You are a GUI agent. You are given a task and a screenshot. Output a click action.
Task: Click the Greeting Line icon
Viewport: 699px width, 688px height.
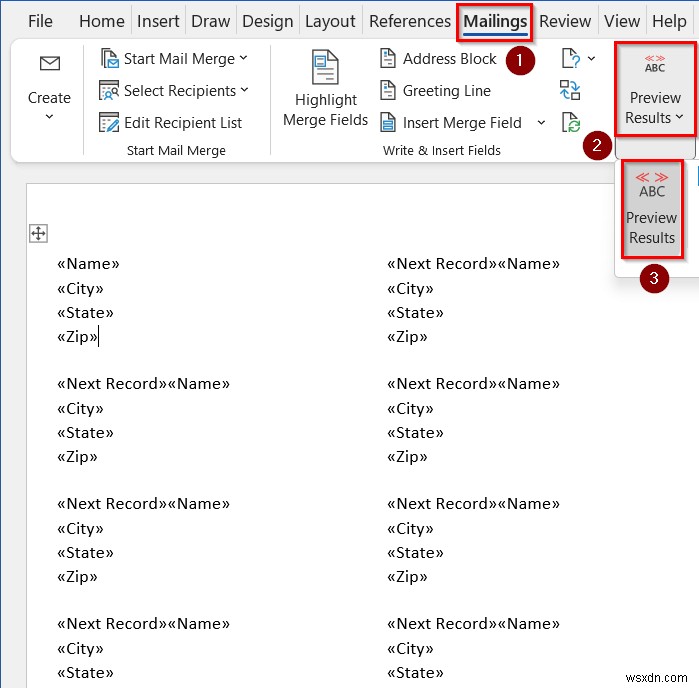tap(388, 90)
